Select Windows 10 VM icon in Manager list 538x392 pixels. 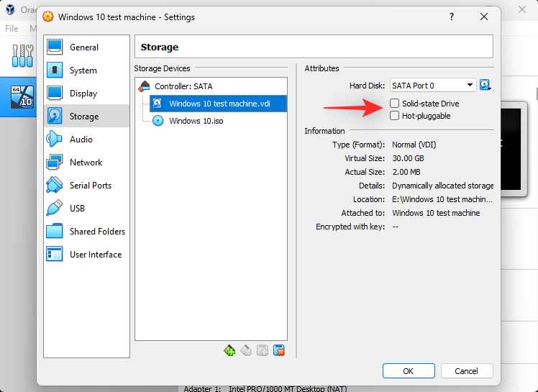click(x=22, y=97)
